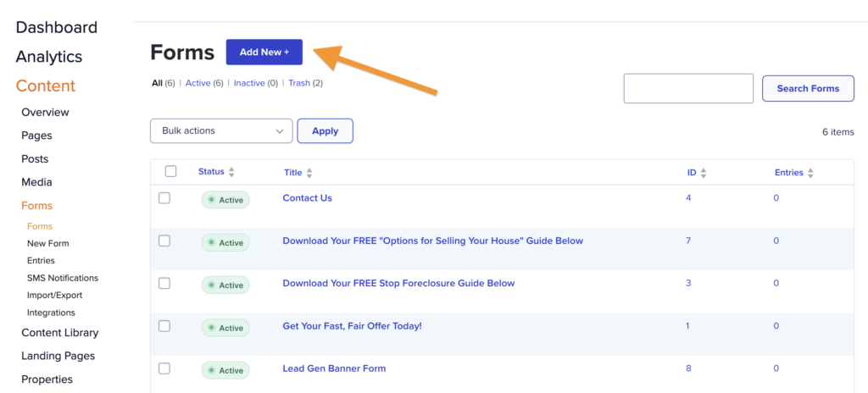Filter forms by Inactive

249,83
